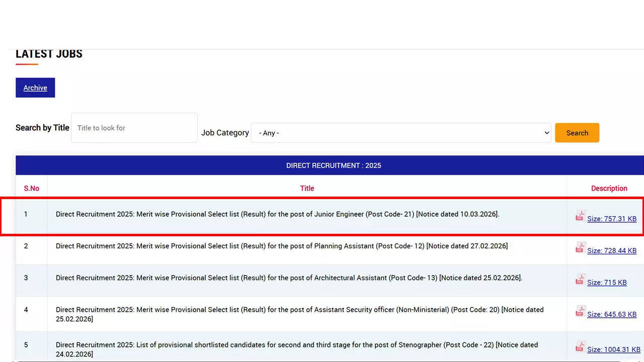Open the 'Size: 757.31 KB' download link
Screen dimensions: 644x362
coord(612,219)
